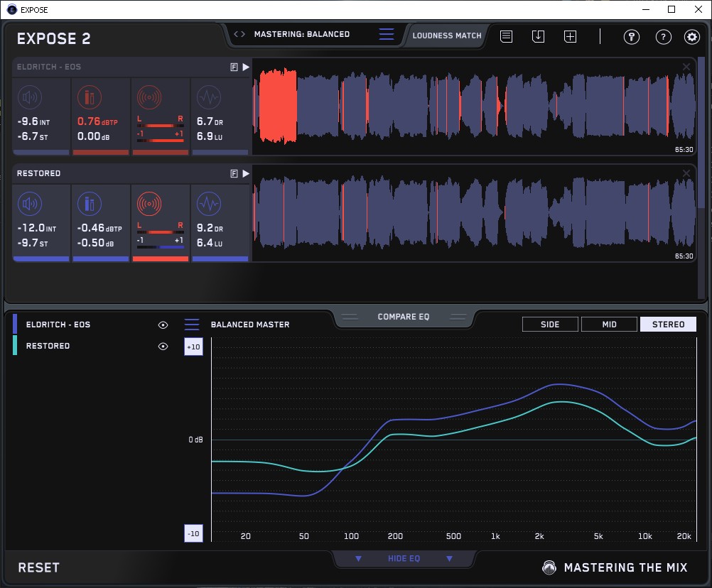This screenshot has height=588, width=712.
Task: Click the true peak meter icon on Eldritch track
Action: [90, 98]
